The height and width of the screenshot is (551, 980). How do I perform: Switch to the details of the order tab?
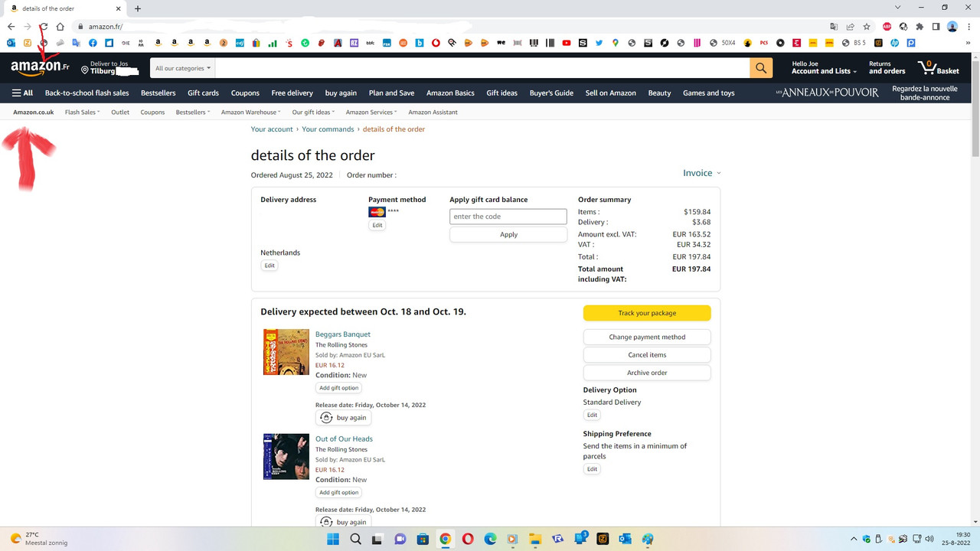[64, 8]
